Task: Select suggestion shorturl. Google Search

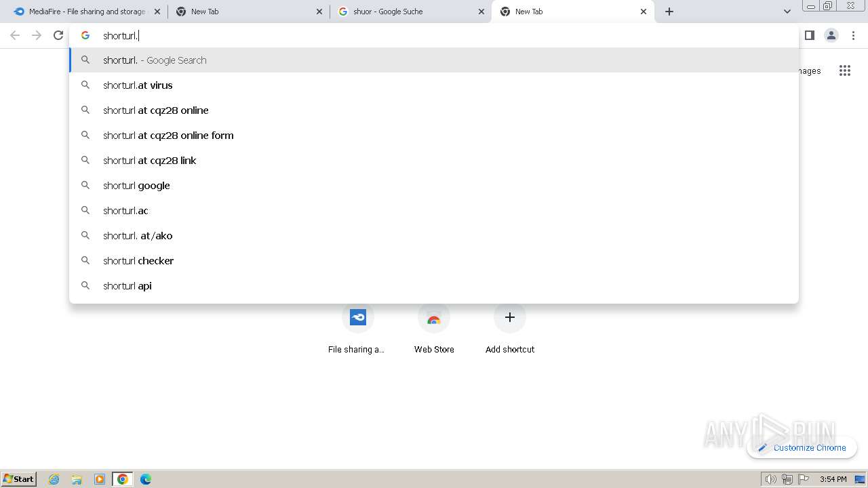Action: [x=434, y=60]
